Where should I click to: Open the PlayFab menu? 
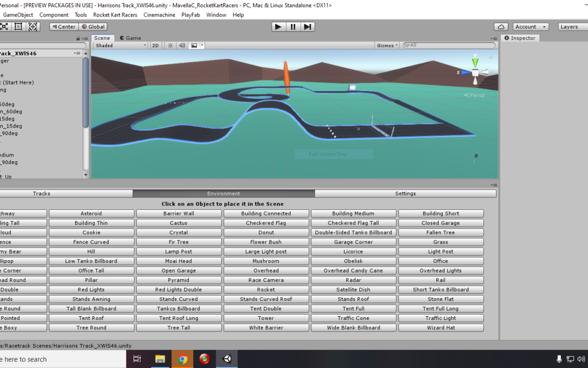pyautogui.click(x=191, y=15)
